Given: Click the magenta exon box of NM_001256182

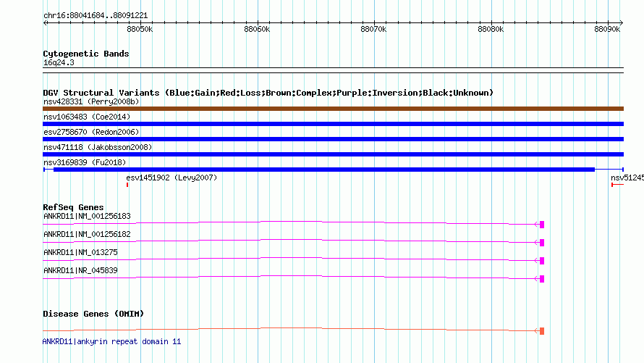Looking at the screenshot, I should [542, 243].
